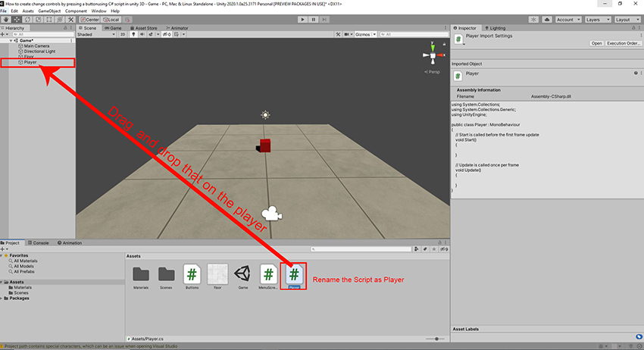Select the Rotate tool in toolbar
The image size is (644, 350).
tap(27, 19)
